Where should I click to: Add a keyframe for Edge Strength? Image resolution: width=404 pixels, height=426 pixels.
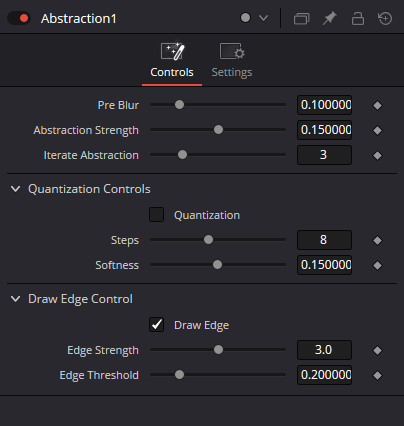click(x=377, y=350)
